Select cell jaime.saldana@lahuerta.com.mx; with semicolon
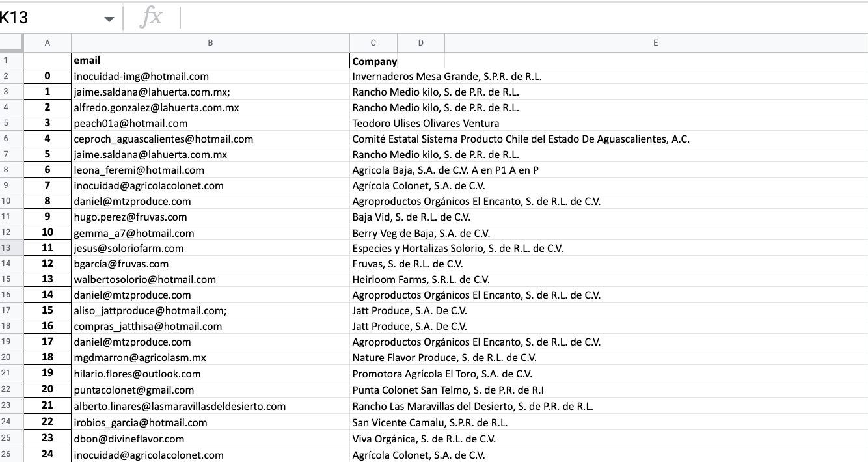The width and height of the screenshot is (868, 462). 210,92
